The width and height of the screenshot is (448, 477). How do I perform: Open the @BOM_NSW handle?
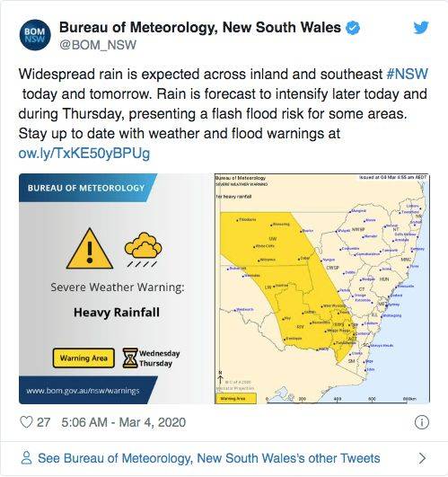pyautogui.click(x=98, y=45)
